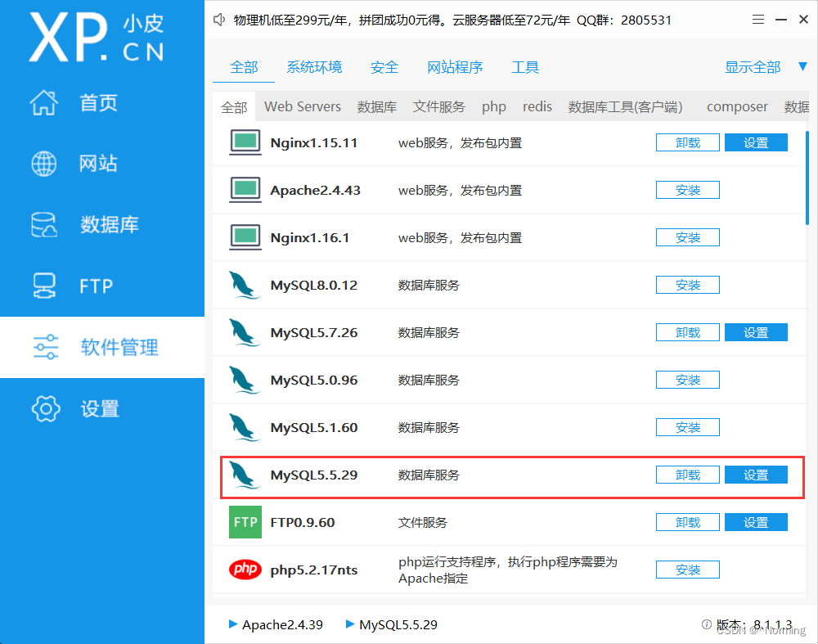This screenshot has height=644, width=818.
Task: Install MySQL8.0.12
Action: tap(688, 285)
